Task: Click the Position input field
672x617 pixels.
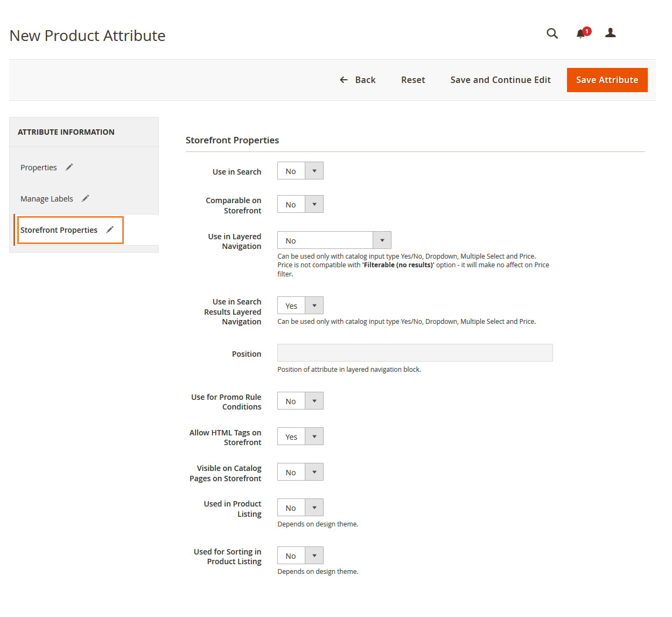Action: point(415,352)
